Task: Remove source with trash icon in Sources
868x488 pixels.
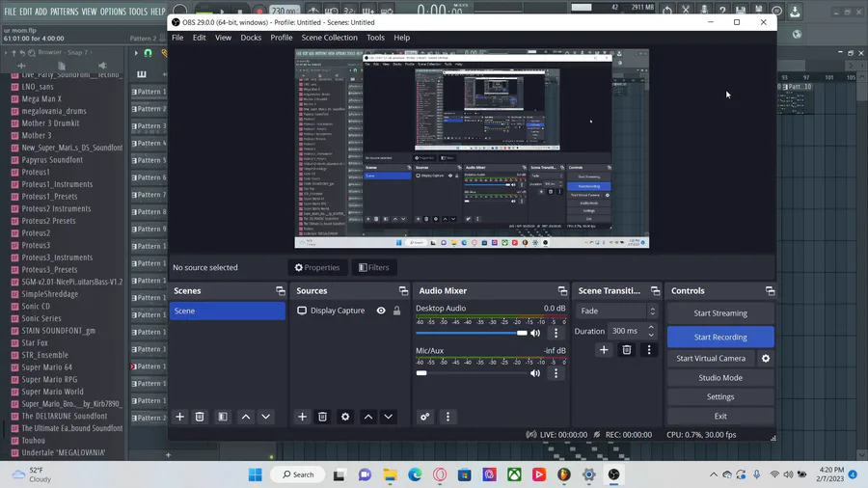Action: point(322,417)
